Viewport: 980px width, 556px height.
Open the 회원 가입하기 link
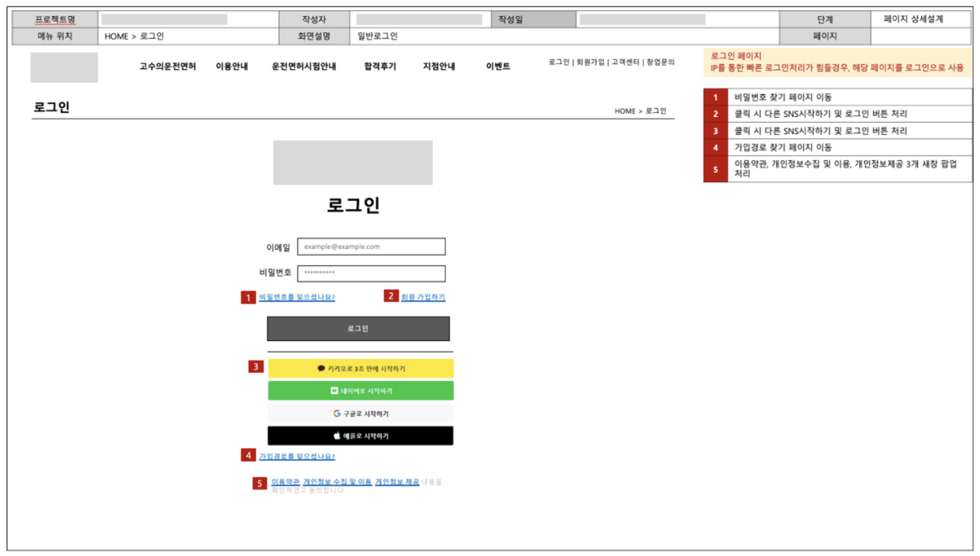coord(423,297)
